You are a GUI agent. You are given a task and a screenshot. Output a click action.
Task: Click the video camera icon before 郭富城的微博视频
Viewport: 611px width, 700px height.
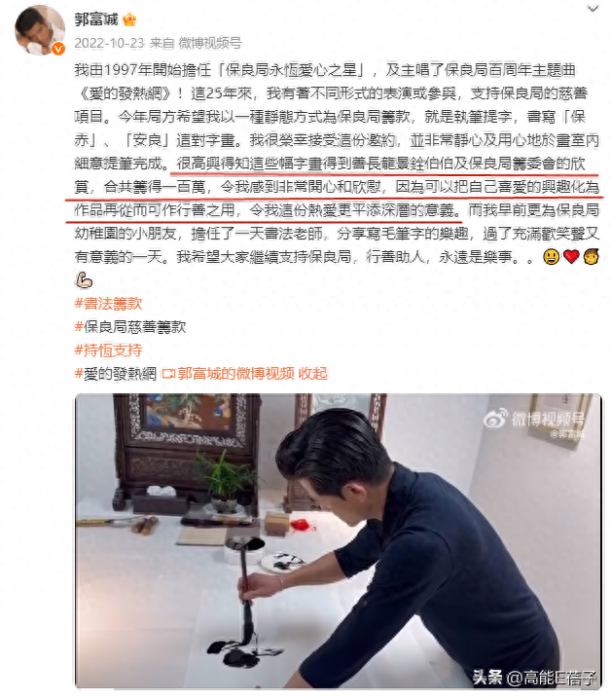(x=168, y=374)
